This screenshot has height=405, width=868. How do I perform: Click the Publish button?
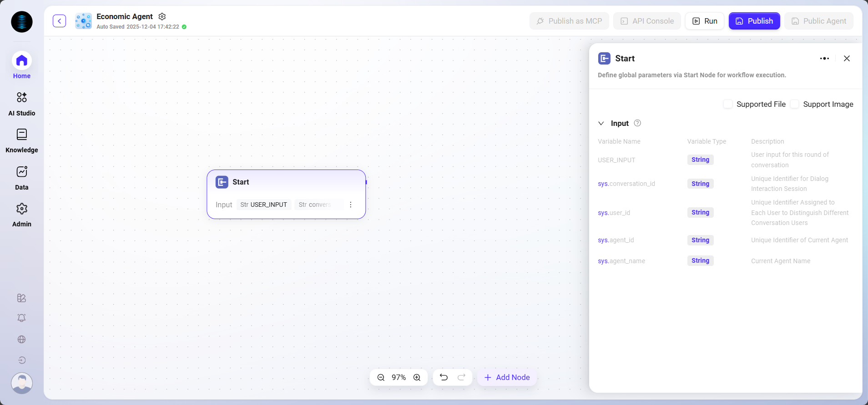754,21
